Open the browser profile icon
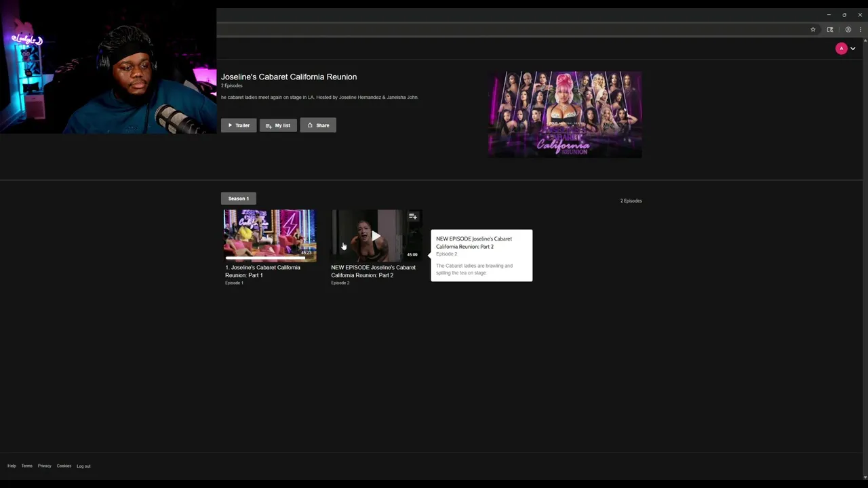 point(848,30)
